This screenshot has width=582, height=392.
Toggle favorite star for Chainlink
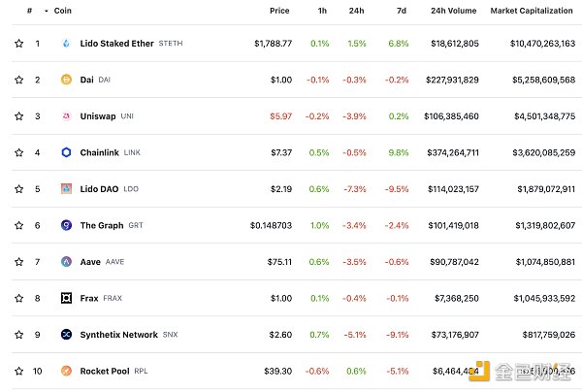pos(18,152)
